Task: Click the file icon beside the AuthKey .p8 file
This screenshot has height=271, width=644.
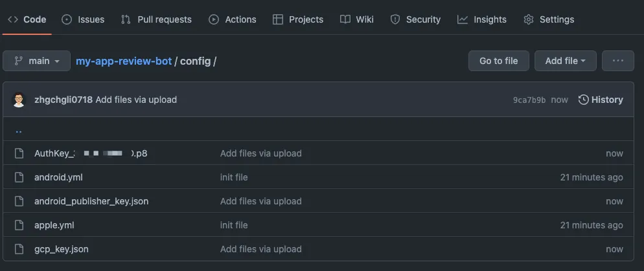Action: (19, 153)
